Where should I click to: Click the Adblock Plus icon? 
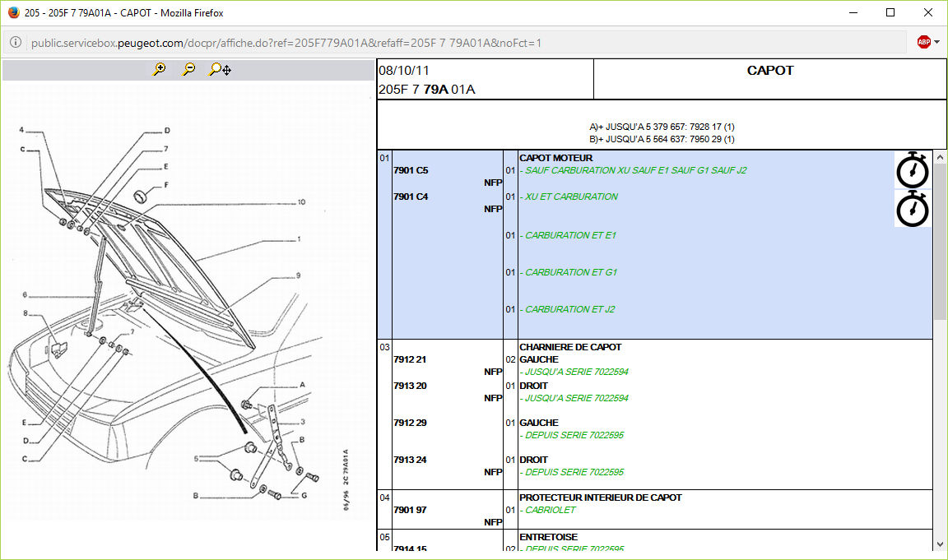coord(924,43)
